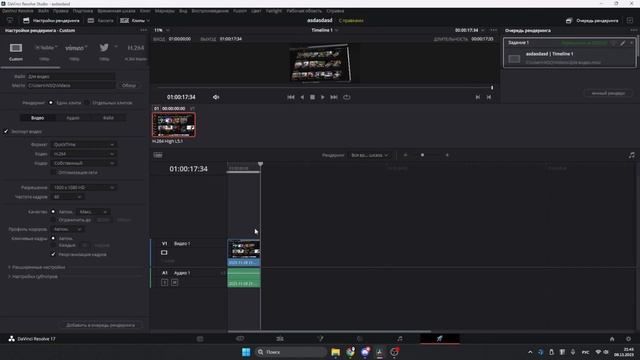Open the Fairlight page music-note icon

(x=400, y=339)
